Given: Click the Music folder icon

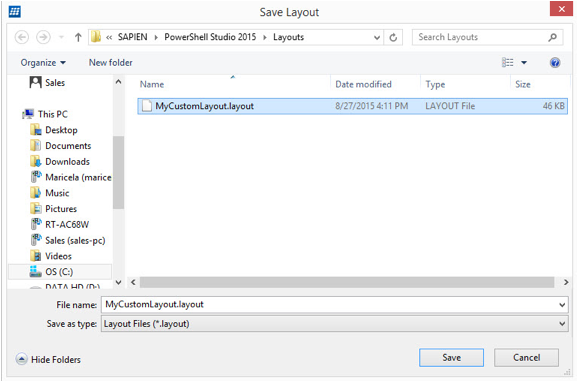Looking at the screenshot, I should pyautogui.click(x=36, y=193).
